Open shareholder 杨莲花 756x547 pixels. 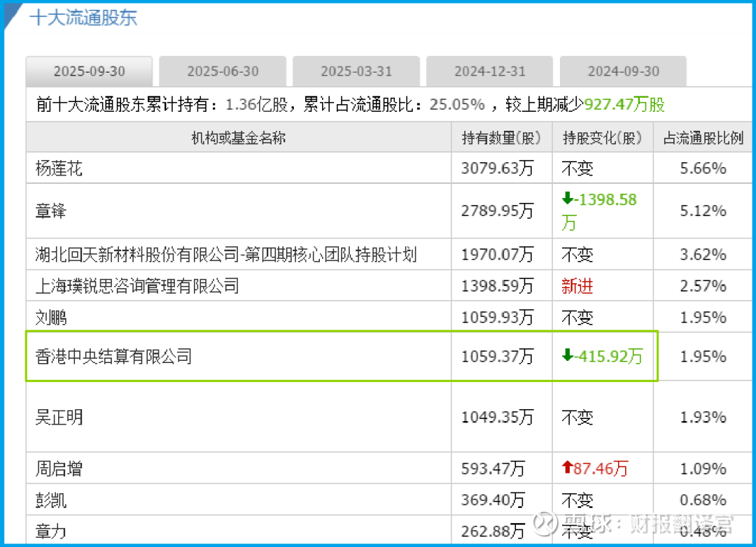pos(59,168)
